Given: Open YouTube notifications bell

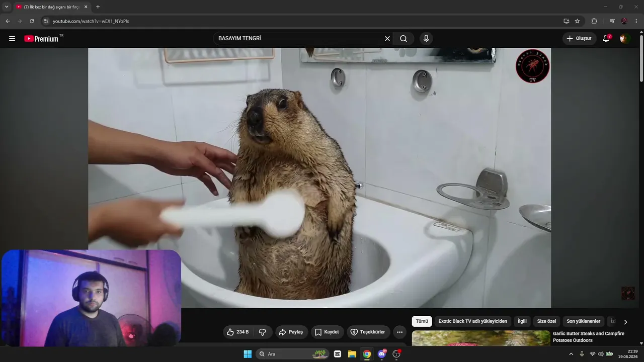Looking at the screenshot, I should (x=606, y=39).
